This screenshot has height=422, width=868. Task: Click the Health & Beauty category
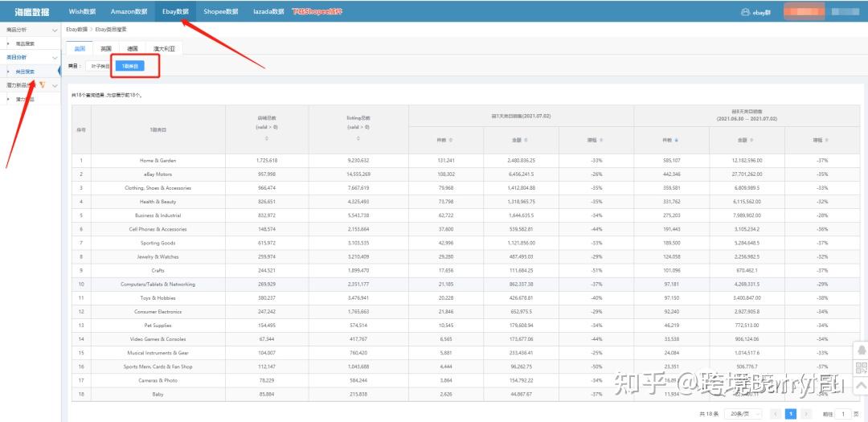pyautogui.click(x=158, y=202)
